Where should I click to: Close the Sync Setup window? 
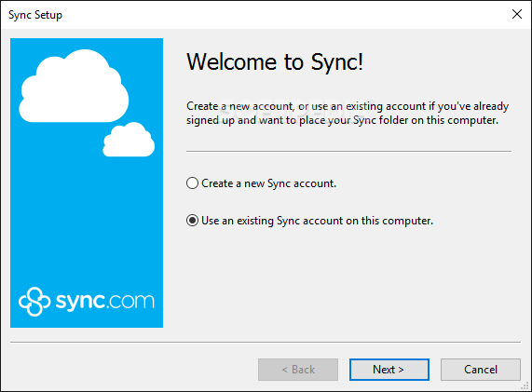tap(517, 14)
